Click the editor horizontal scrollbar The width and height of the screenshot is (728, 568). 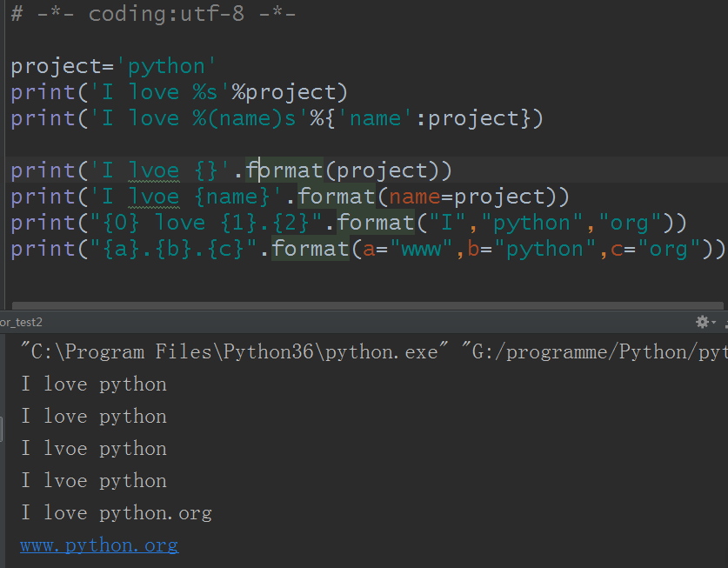367,305
